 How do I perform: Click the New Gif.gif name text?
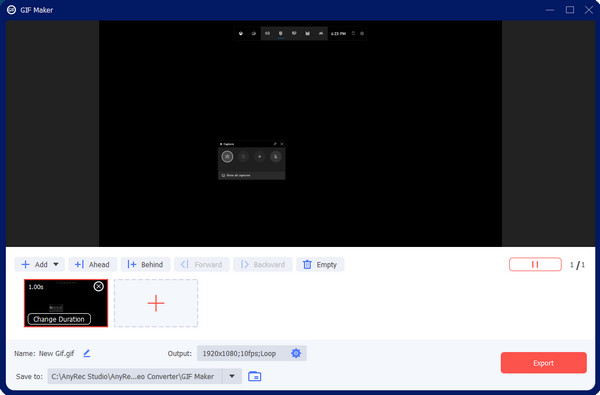57,354
